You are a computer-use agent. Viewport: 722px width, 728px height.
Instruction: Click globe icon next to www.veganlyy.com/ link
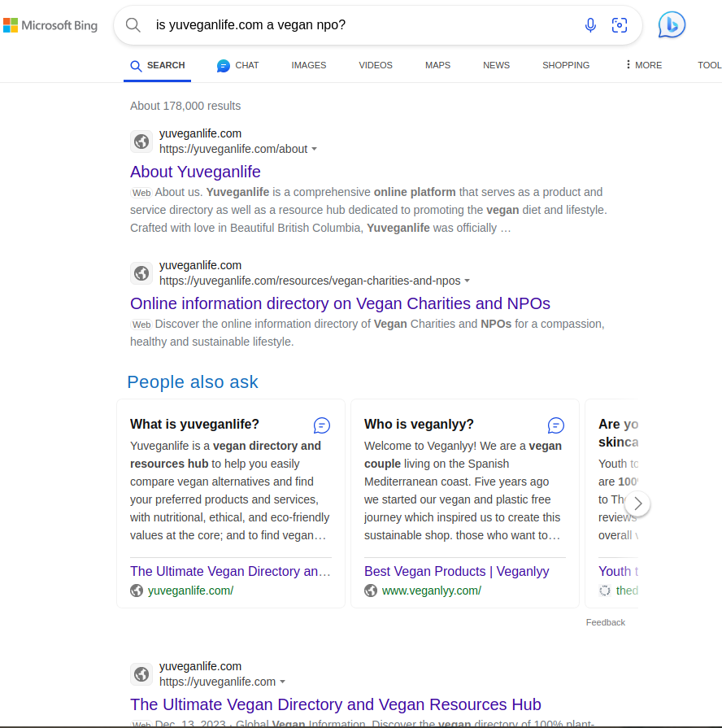pos(371,591)
